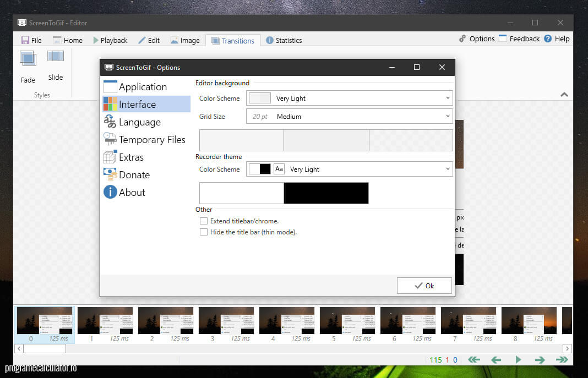The width and height of the screenshot is (588, 378).
Task: Open the File tab
Action: click(31, 40)
